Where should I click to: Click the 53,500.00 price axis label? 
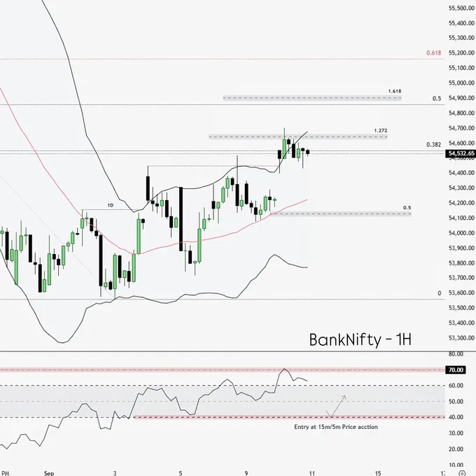(x=461, y=308)
